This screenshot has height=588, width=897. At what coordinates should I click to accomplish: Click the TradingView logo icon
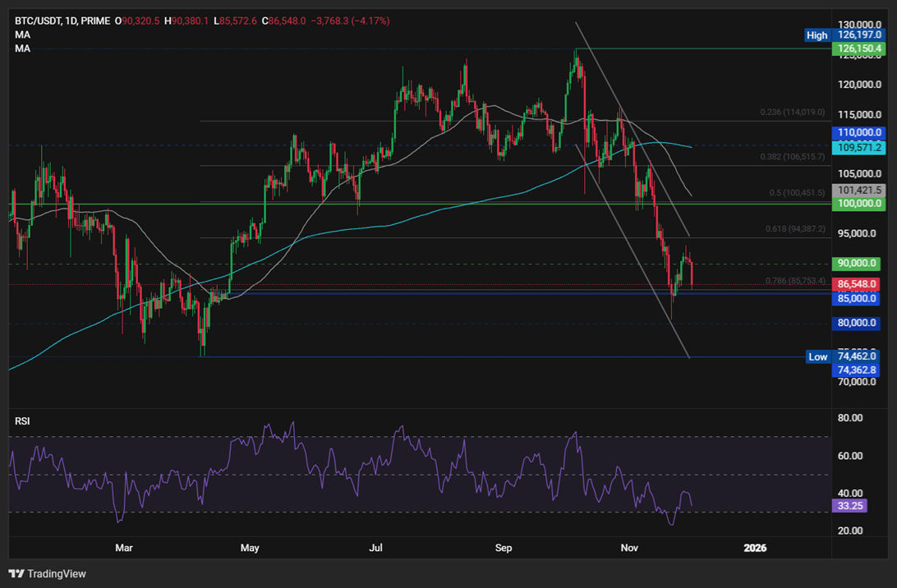(x=15, y=573)
